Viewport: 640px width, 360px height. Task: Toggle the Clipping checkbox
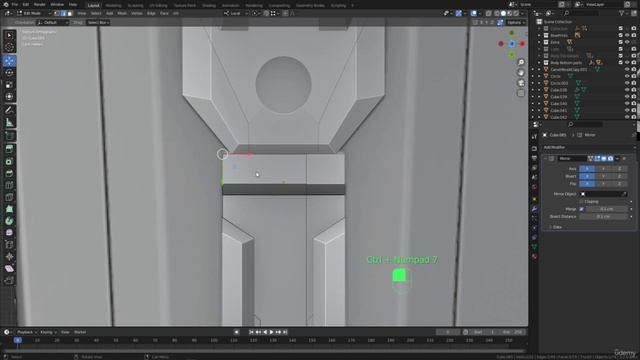pos(582,202)
